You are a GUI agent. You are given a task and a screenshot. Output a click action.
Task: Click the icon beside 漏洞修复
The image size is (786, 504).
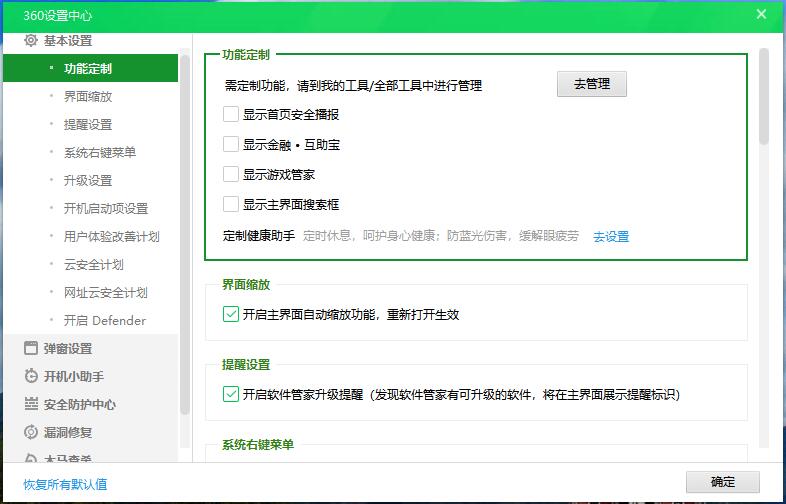point(31,432)
